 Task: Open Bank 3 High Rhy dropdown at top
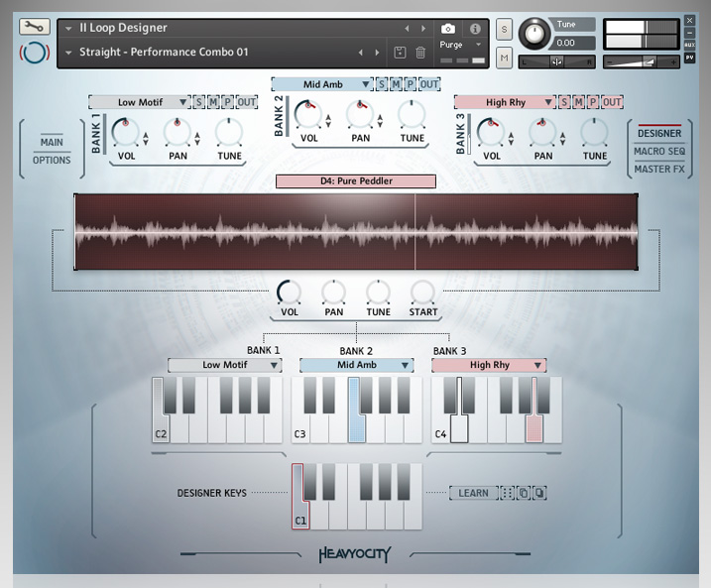tap(505, 102)
